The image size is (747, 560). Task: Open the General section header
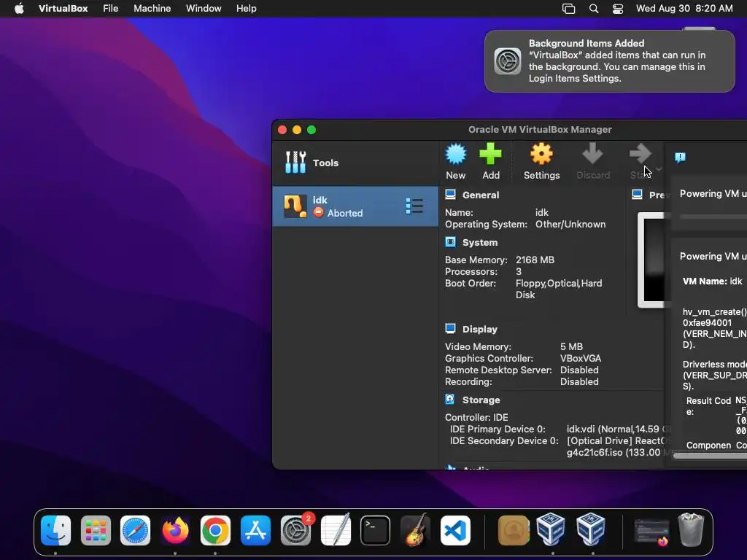[481, 195]
